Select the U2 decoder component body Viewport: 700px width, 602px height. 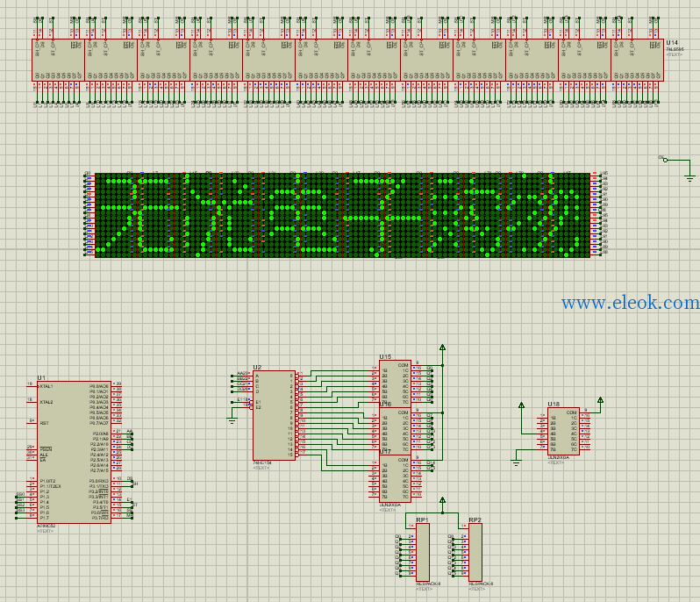274,415
